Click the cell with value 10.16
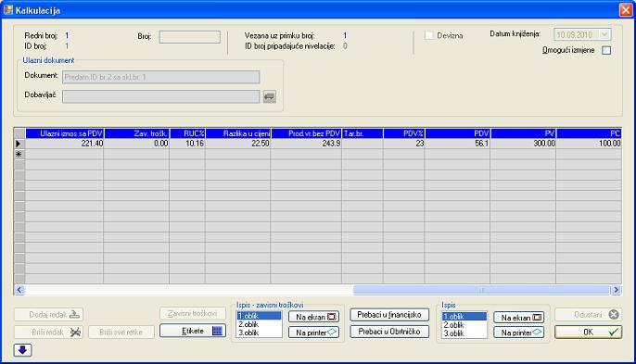The image size is (636, 364). coord(187,144)
